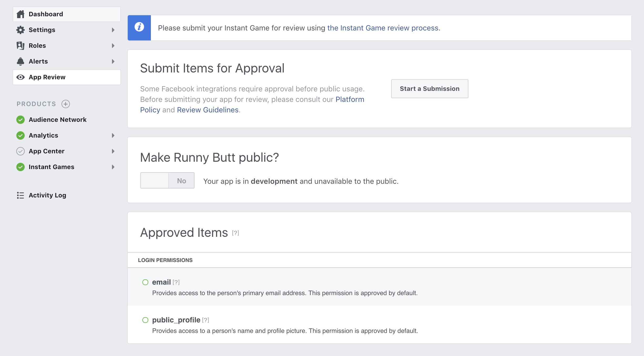This screenshot has height=356, width=644.
Task: Click the Alerts bell icon
Action: [x=21, y=61]
